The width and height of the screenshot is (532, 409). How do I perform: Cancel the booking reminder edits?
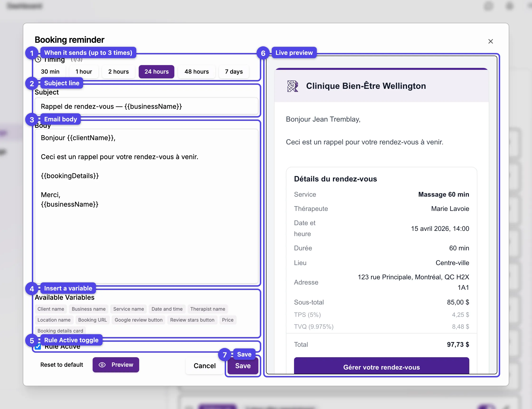tap(204, 366)
